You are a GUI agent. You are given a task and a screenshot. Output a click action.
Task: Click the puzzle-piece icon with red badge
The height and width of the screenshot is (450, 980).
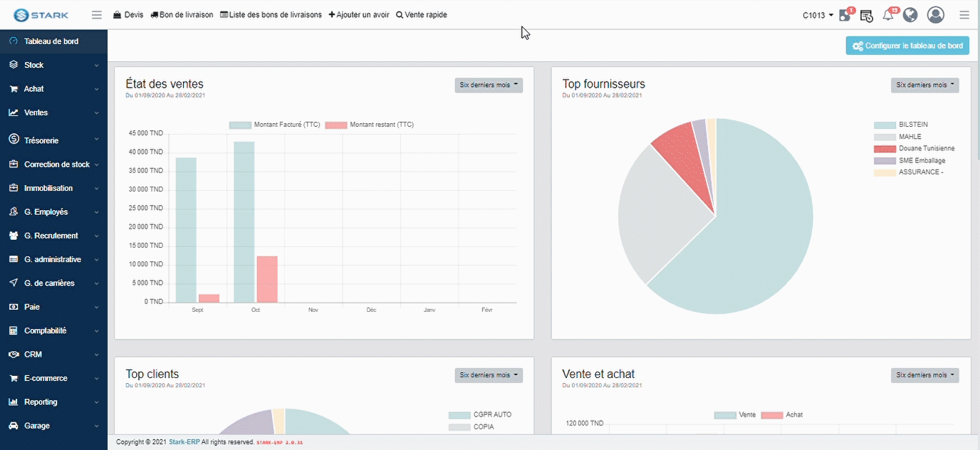coord(845,15)
